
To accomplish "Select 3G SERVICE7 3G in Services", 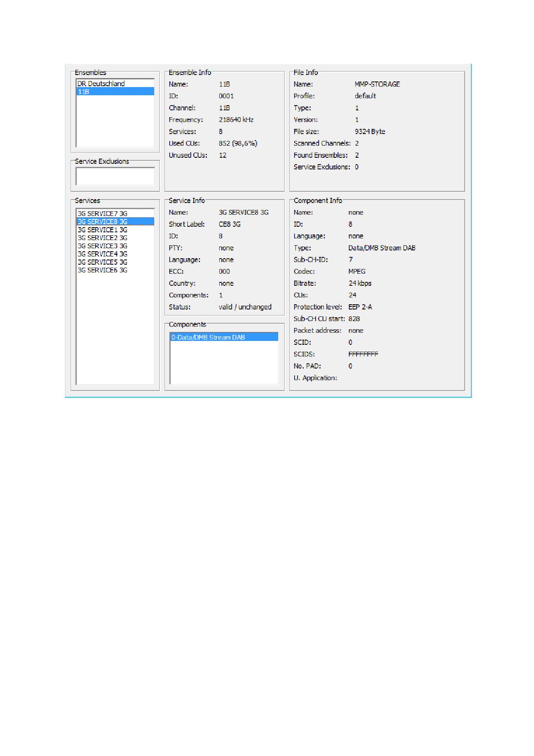I will [x=102, y=213].
